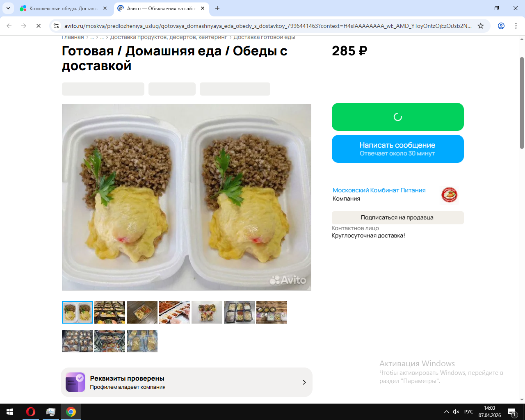The height and width of the screenshot is (420, 525).
Task: View site information icon in address bar
Action: [56, 26]
